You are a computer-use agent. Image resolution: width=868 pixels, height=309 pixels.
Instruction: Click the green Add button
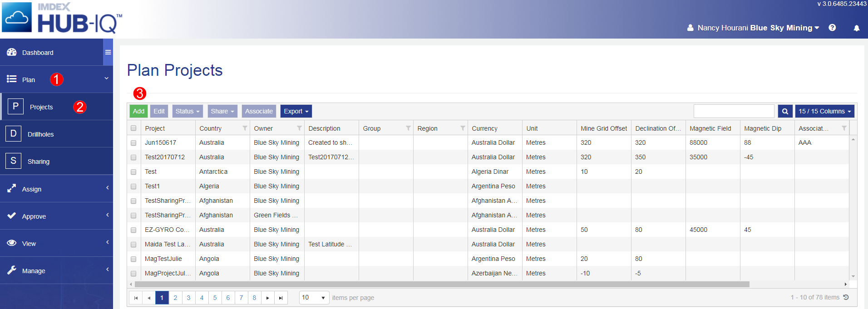[138, 111]
